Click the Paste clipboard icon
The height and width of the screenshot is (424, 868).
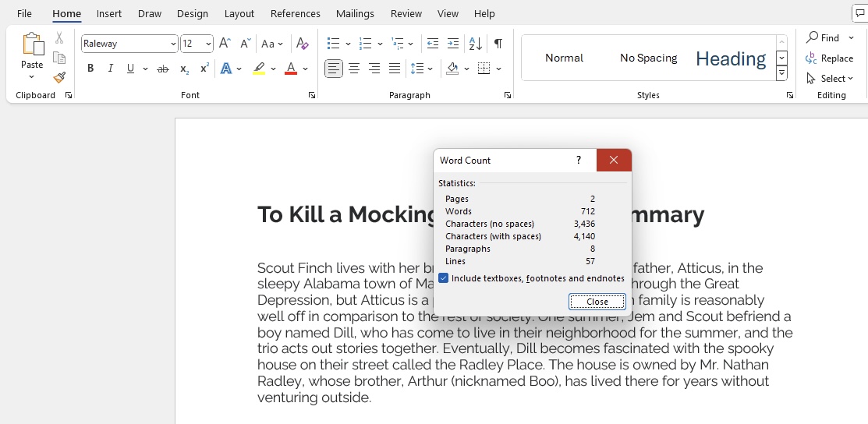[33, 44]
